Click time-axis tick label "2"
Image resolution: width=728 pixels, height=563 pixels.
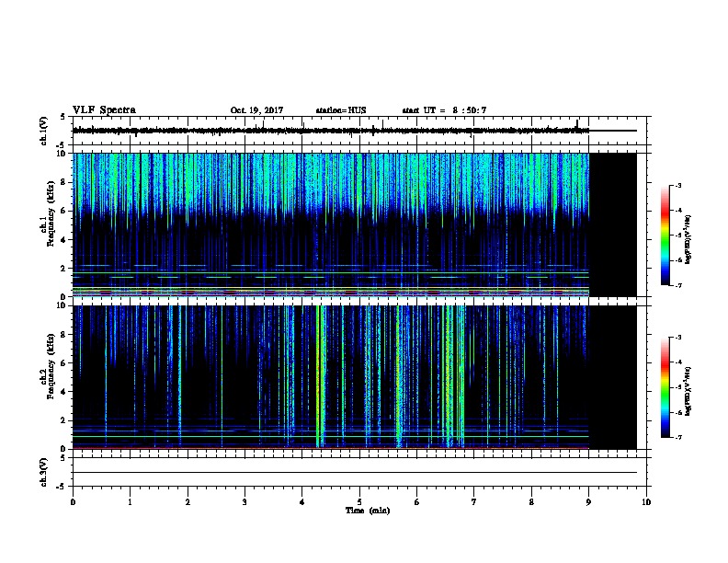click(188, 502)
